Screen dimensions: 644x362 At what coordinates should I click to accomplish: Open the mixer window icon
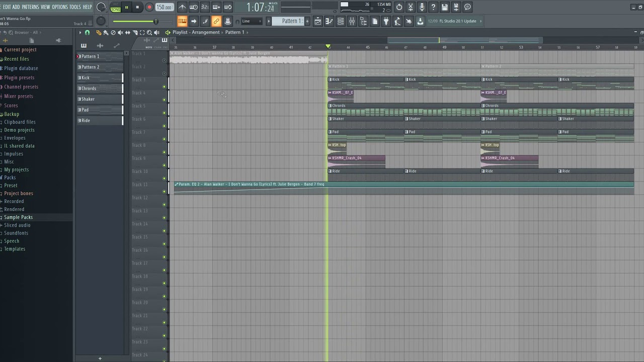coord(352,21)
